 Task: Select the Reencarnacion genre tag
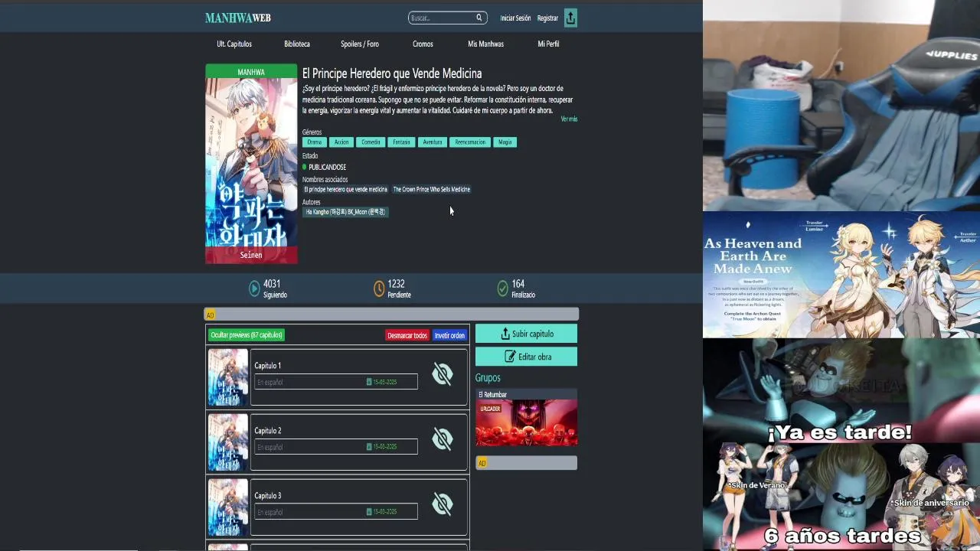pyautogui.click(x=470, y=142)
